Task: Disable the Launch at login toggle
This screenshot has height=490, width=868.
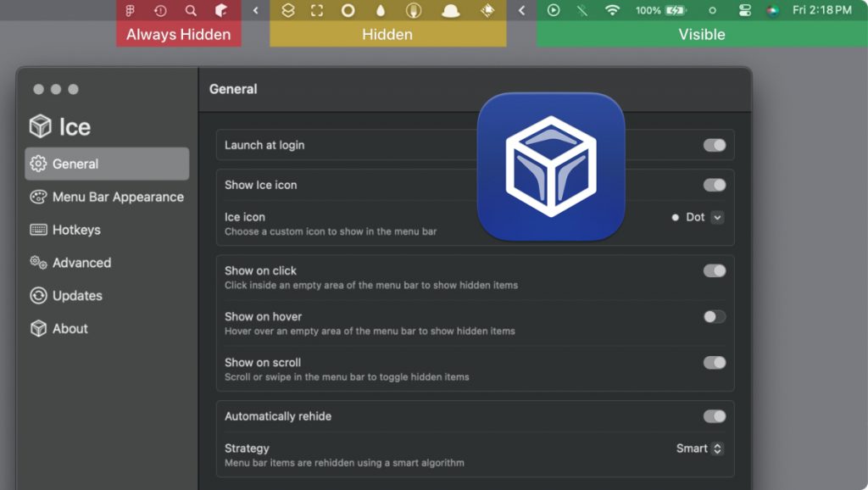Action: click(714, 145)
